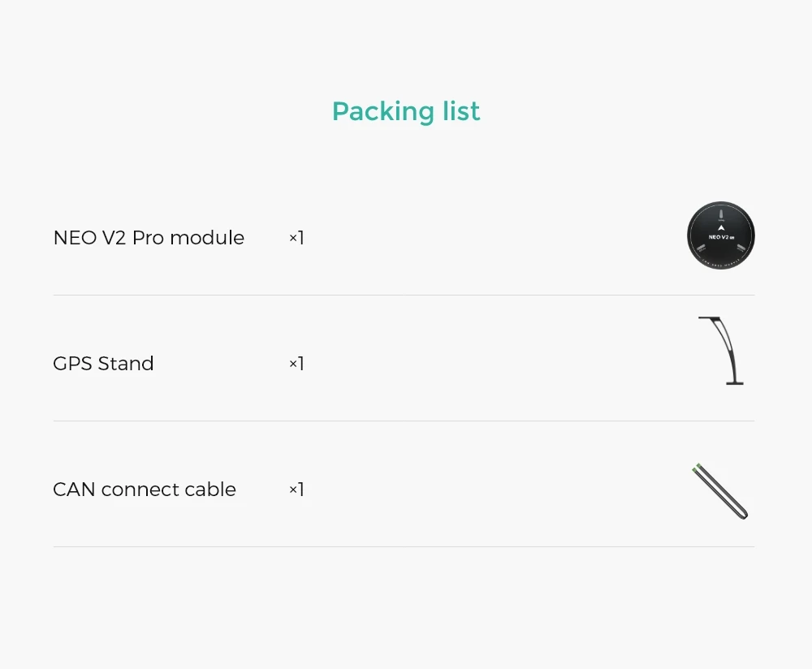Click the ×1 quantity for CAN connect cable
Screen dimensions: 812x669
tap(296, 490)
